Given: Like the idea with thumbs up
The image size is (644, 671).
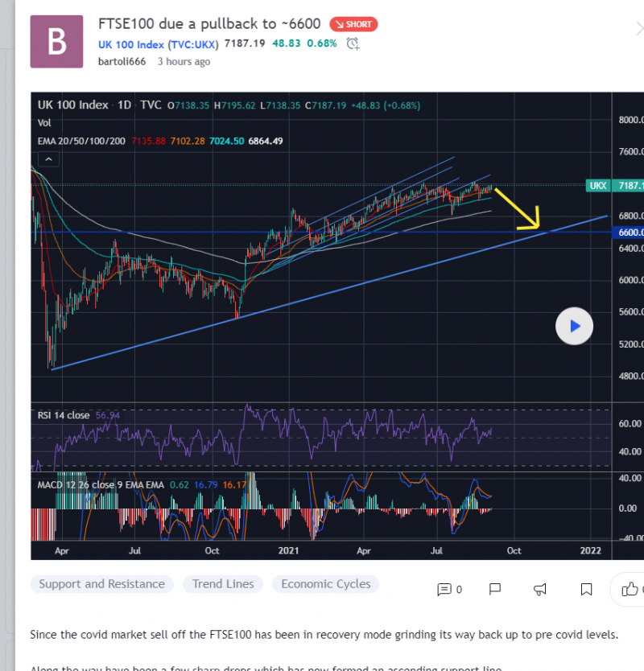Looking at the screenshot, I should pos(630,589).
